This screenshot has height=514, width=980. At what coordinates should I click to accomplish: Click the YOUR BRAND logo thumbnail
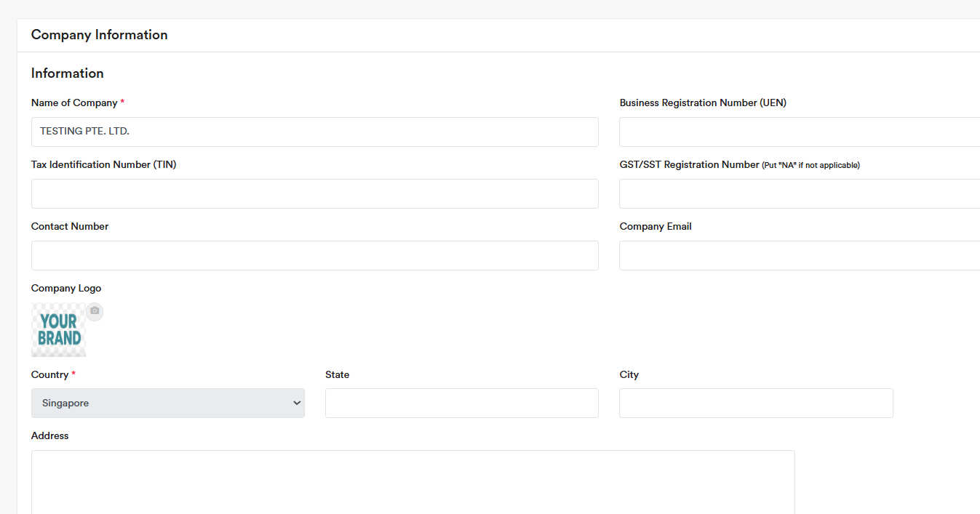click(x=58, y=330)
